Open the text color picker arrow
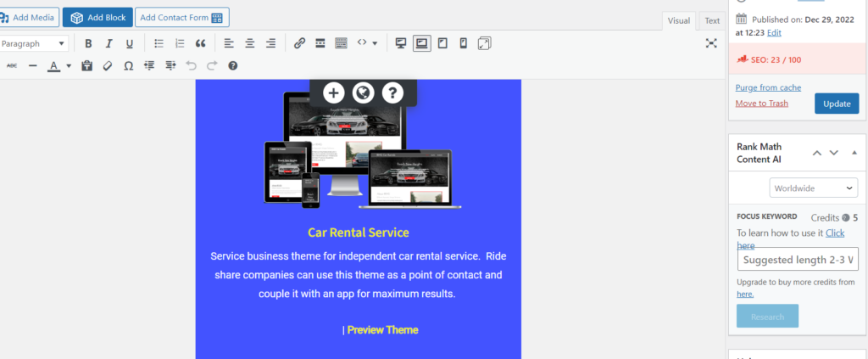The width and height of the screenshot is (868, 359). tap(69, 65)
